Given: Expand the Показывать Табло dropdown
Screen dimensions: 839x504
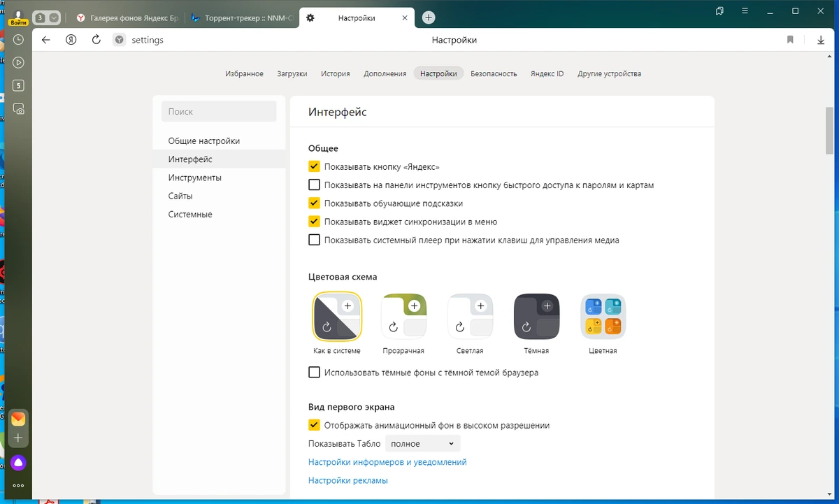Looking at the screenshot, I should click(x=423, y=443).
